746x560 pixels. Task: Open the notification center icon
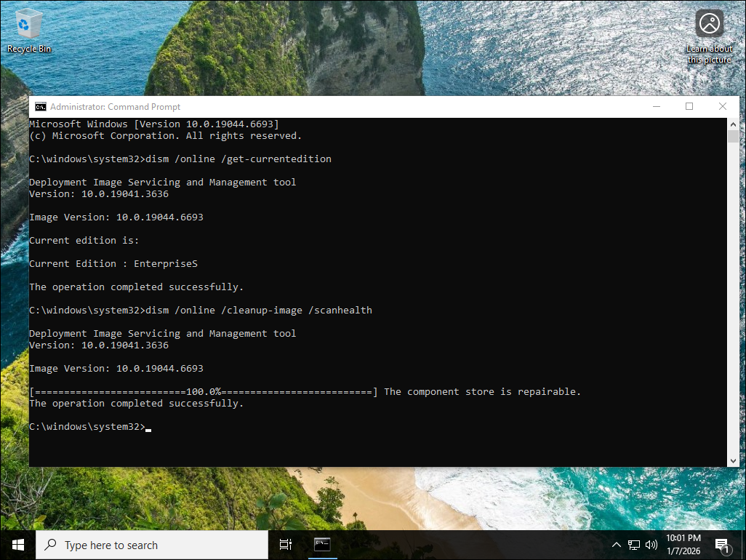(722, 545)
